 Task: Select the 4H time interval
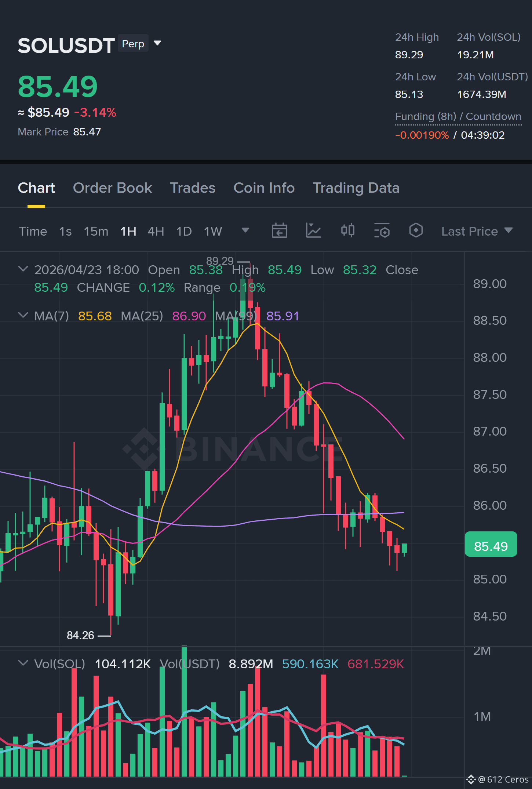(x=156, y=231)
